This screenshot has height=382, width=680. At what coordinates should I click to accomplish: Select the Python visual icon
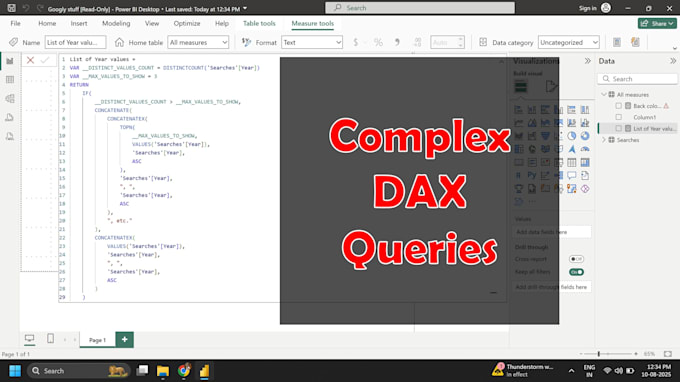(532, 176)
